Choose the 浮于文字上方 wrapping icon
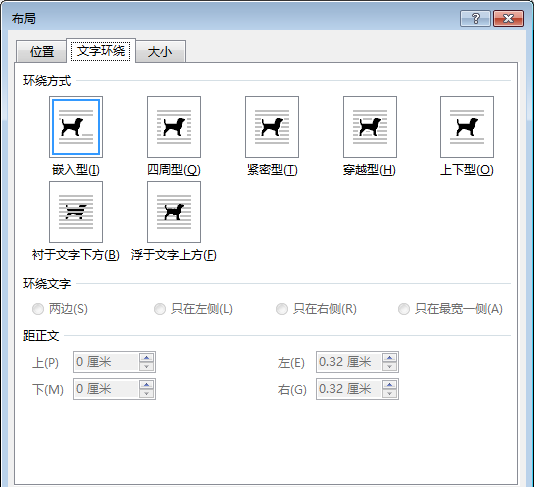 click(x=174, y=212)
